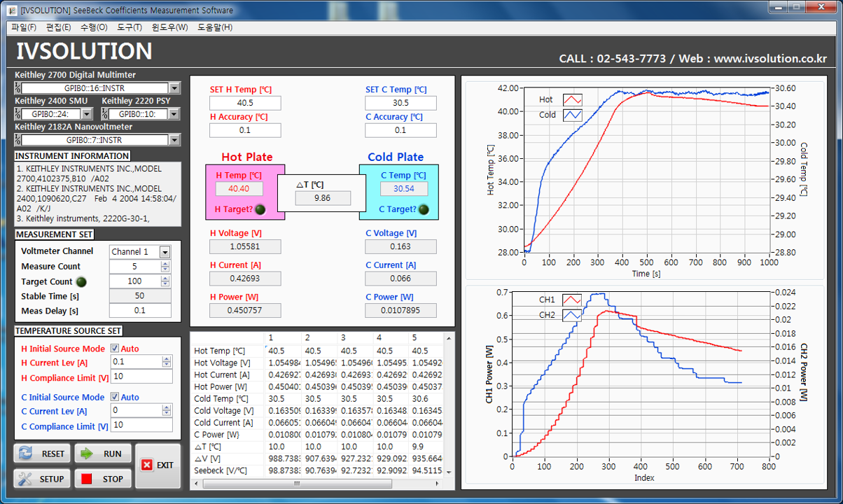Click the H Accuracy input field
Screen dimensions: 843x504
(x=245, y=130)
